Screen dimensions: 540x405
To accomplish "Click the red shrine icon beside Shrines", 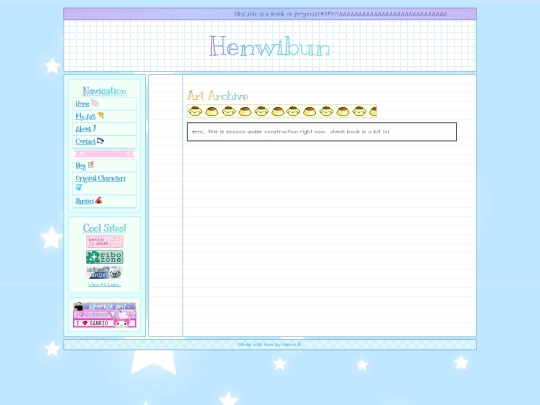I will pos(98,200).
